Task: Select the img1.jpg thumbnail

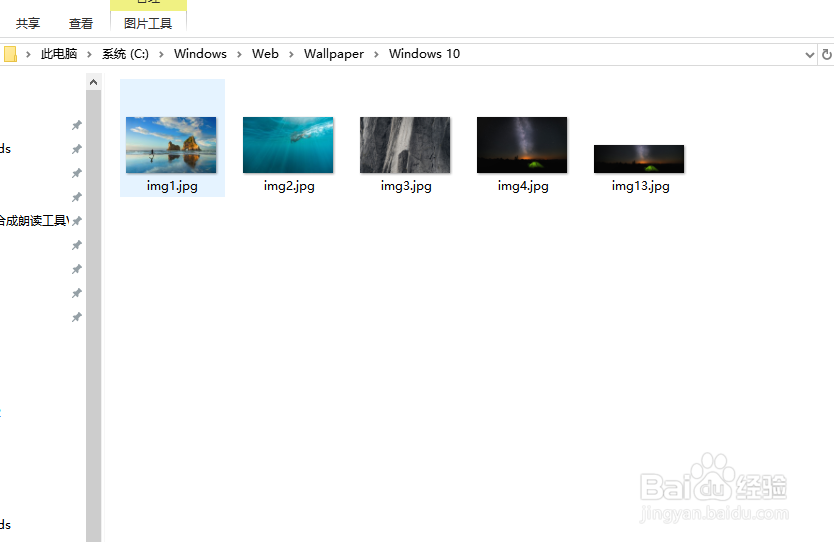Action: 171,145
